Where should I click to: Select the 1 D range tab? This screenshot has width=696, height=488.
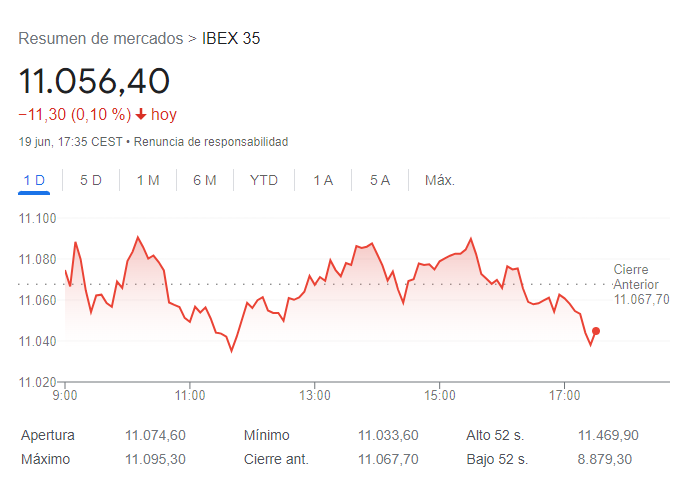pos(34,180)
